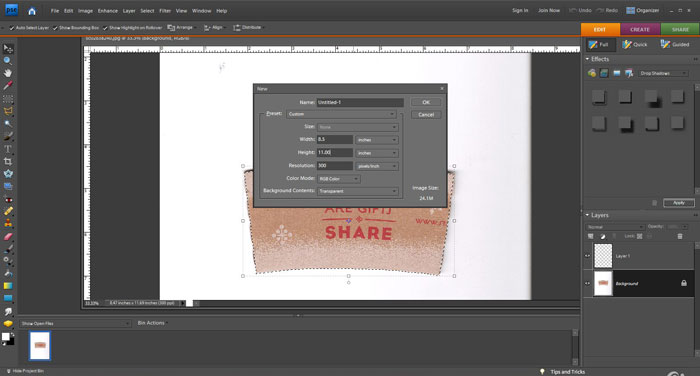Select the Horizontal Type tool
The height and width of the screenshot is (376, 700).
click(8, 149)
